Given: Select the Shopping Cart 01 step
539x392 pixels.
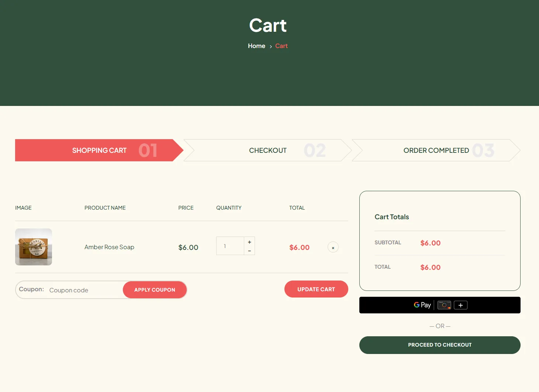Looking at the screenshot, I should (99, 150).
